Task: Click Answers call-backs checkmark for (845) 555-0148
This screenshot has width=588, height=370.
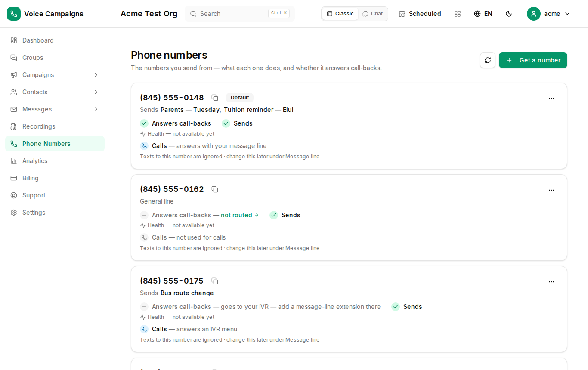Action: point(144,123)
